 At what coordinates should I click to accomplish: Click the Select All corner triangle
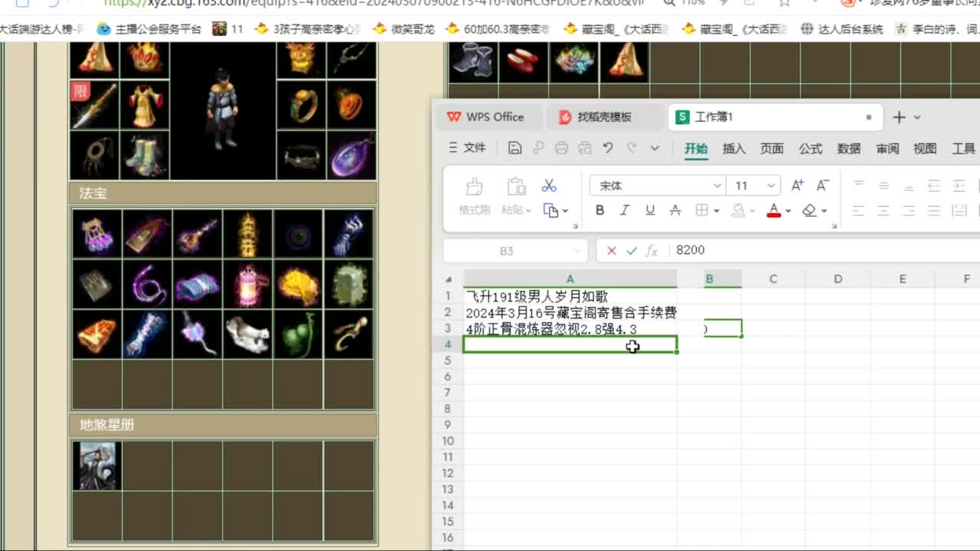click(x=449, y=279)
